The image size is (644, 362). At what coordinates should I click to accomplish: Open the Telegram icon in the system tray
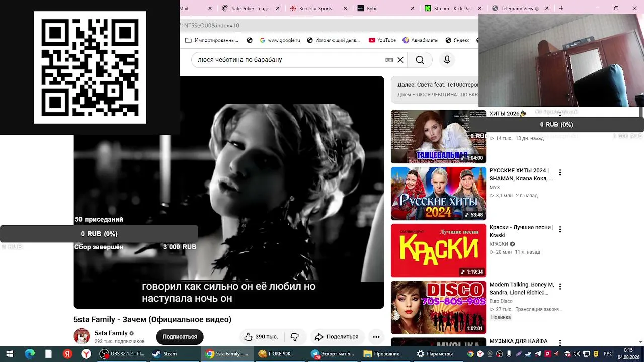pos(538,354)
